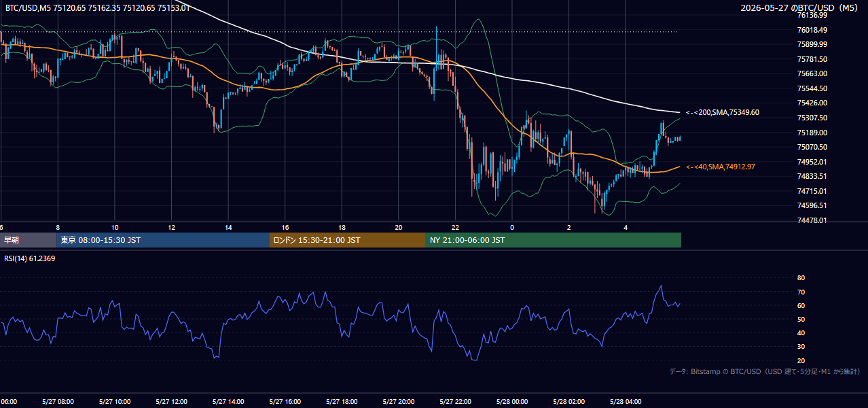The width and height of the screenshot is (868, 408).
Task: Click the 40 SMA label showing 74912.97
Action: coord(721,167)
